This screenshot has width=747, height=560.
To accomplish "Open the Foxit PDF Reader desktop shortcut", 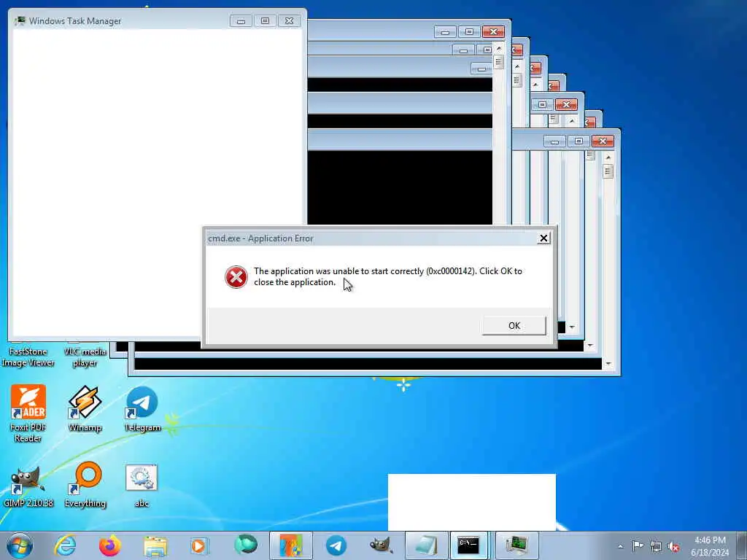I will coord(28,413).
